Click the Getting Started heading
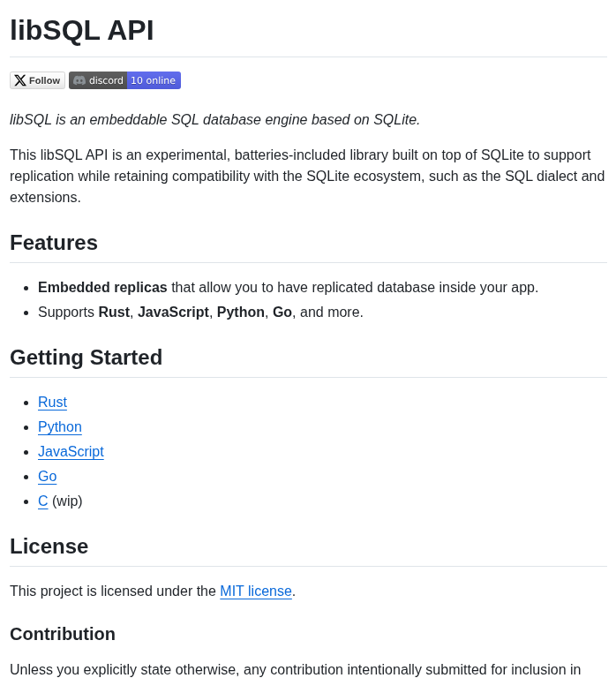The height and width of the screenshot is (678, 616). click(x=86, y=358)
